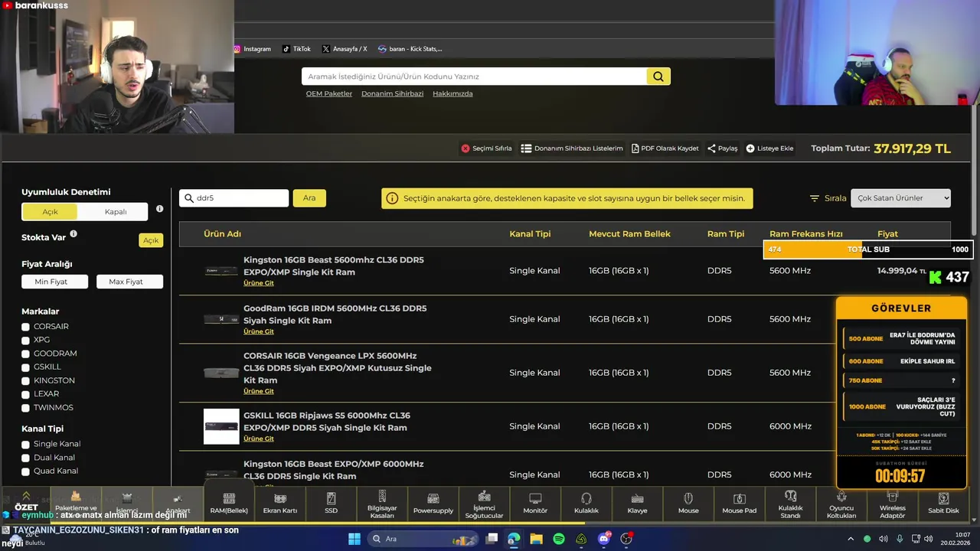980x551 pixels.
Task: Open Spotify from the taskbar
Action: [559, 539]
